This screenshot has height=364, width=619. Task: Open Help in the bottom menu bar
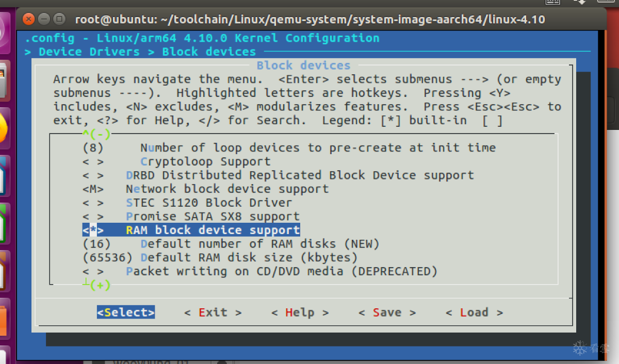300,312
